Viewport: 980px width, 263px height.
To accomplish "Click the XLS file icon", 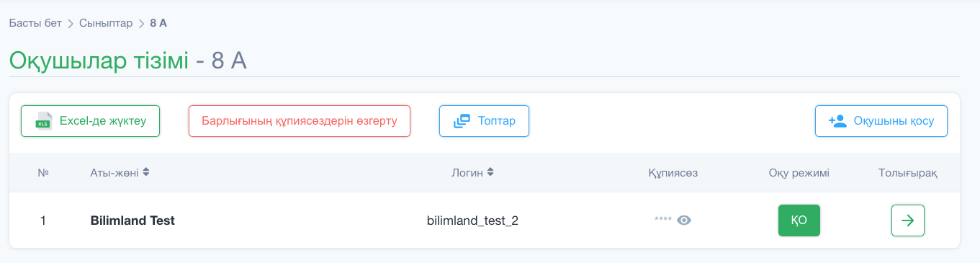I will point(45,121).
